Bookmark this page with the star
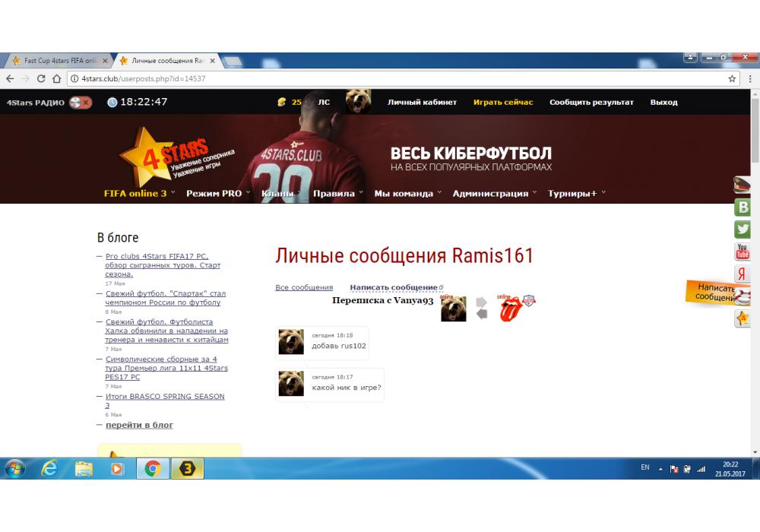 [732, 78]
